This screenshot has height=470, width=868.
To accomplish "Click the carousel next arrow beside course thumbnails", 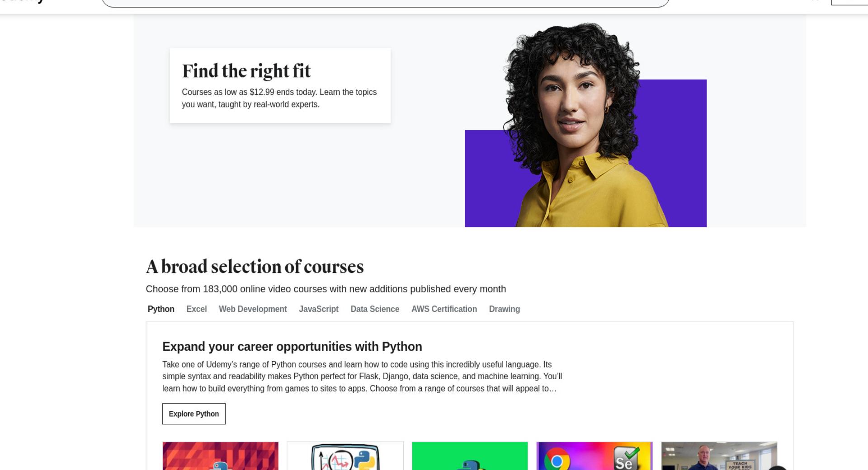I will 777,468.
